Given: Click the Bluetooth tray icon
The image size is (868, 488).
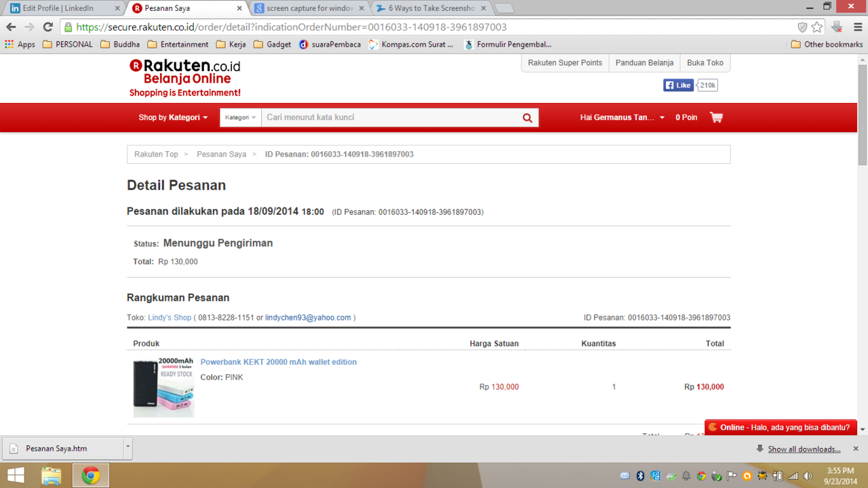Looking at the screenshot, I should pyautogui.click(x=640, y=476).
